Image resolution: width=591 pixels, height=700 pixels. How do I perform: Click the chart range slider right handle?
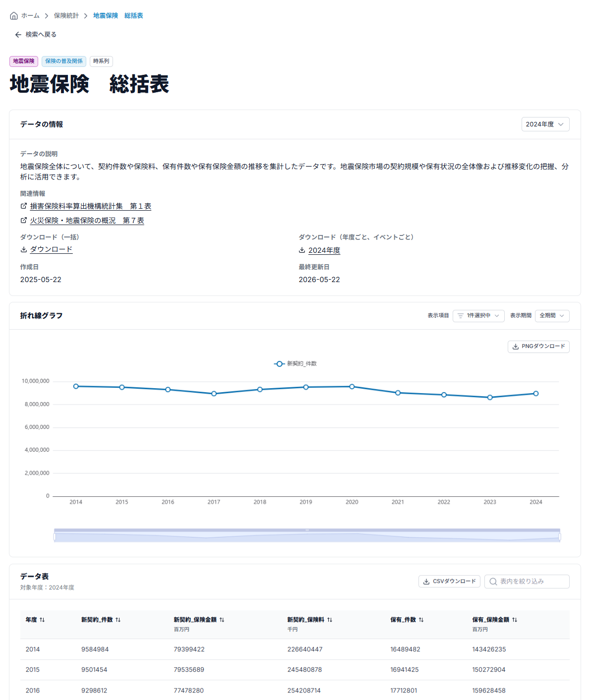[560, 537]
